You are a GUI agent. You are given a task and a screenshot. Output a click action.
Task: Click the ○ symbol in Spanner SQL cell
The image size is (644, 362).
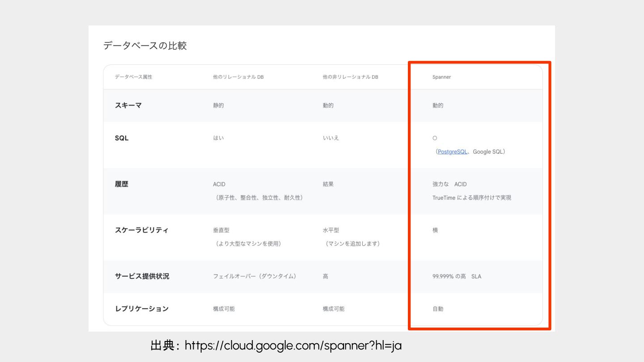(x=435, y=138)
